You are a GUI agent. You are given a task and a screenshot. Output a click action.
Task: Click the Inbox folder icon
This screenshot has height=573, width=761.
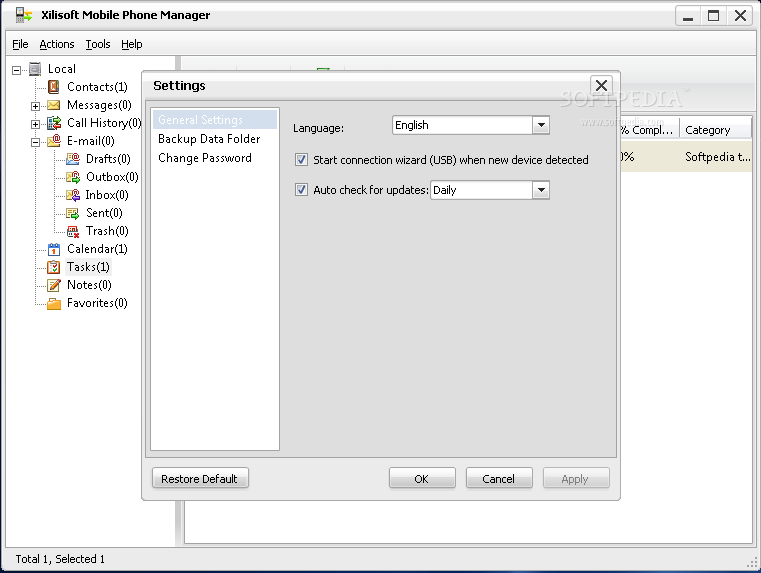coord(73,195)
